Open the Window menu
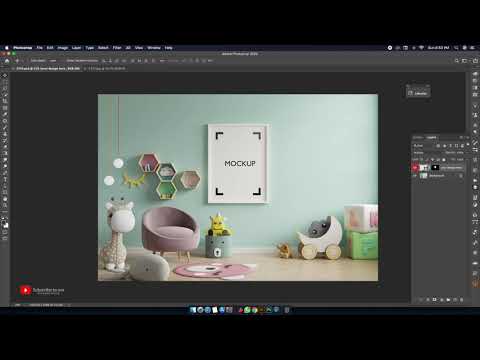The height and width of the screenshot is (360, 480). (x=154, y=48)
